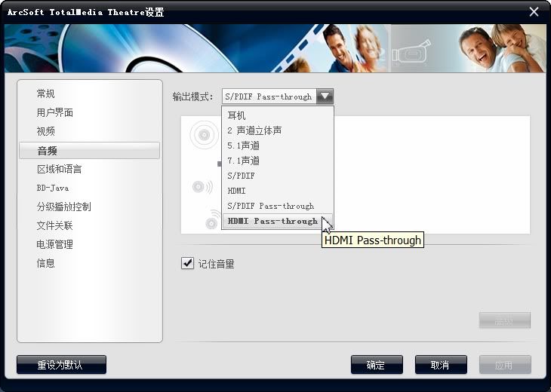This screenshot has width=551, height=392.
Task: Select the 音频 settings page
Action: tap(89, 151)
